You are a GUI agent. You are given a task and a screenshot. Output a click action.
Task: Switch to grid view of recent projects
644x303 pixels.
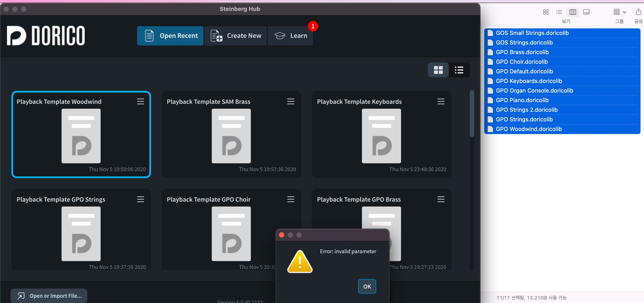tap(438, 70)
